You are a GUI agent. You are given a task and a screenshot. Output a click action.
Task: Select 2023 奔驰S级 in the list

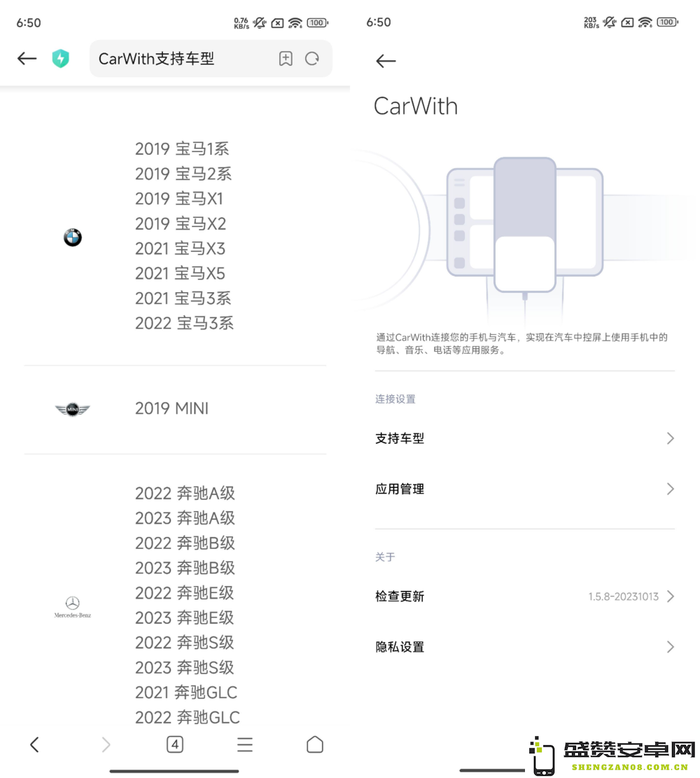tap(185, 667)
